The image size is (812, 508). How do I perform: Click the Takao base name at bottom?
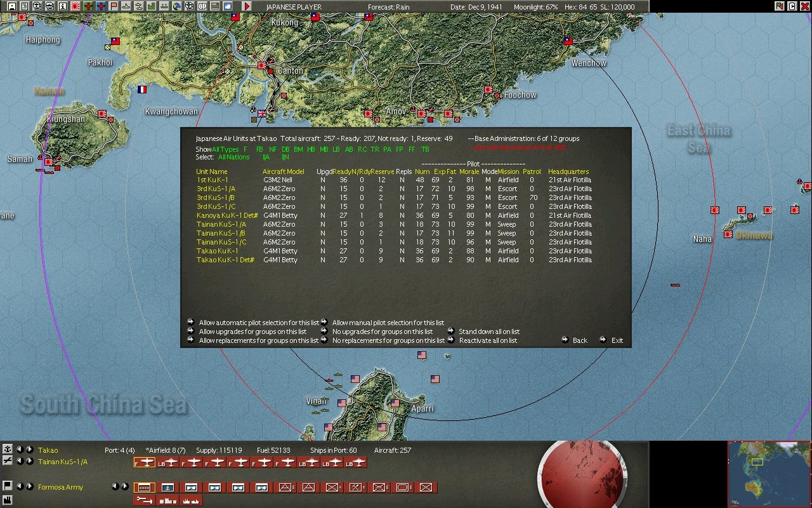pyautogui.click(x=48, y=450)
